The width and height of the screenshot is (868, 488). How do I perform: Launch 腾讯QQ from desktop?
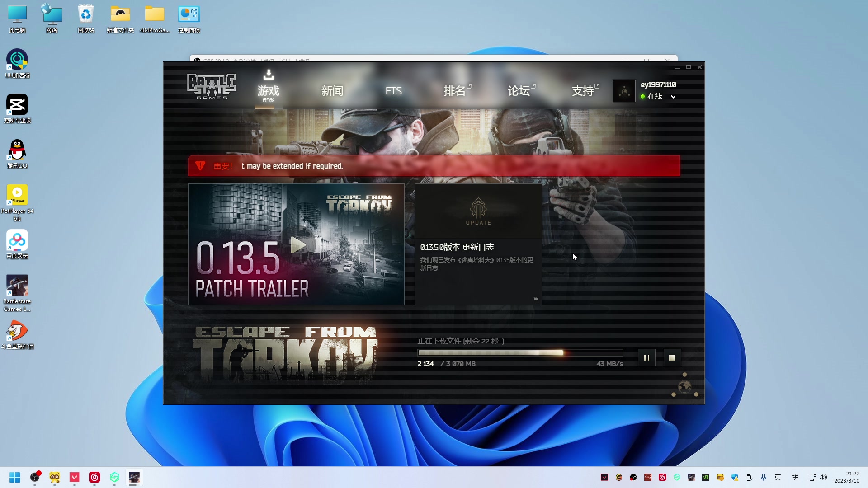point(17,154)
